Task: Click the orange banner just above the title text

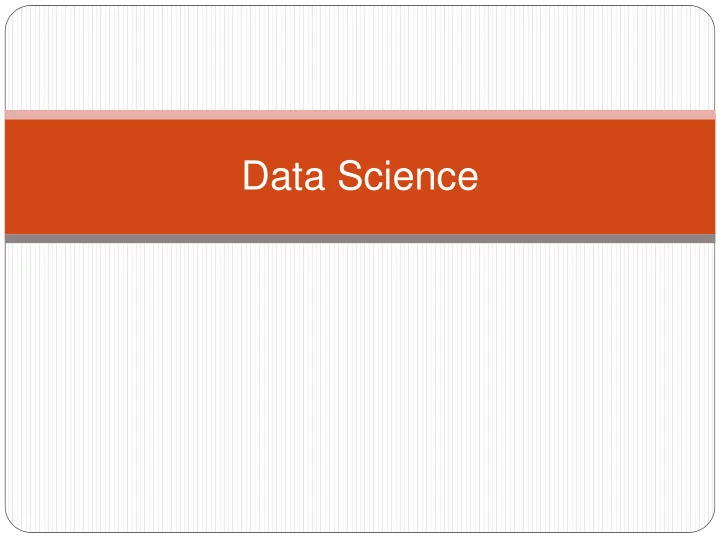Action: [x=360, y=139]
